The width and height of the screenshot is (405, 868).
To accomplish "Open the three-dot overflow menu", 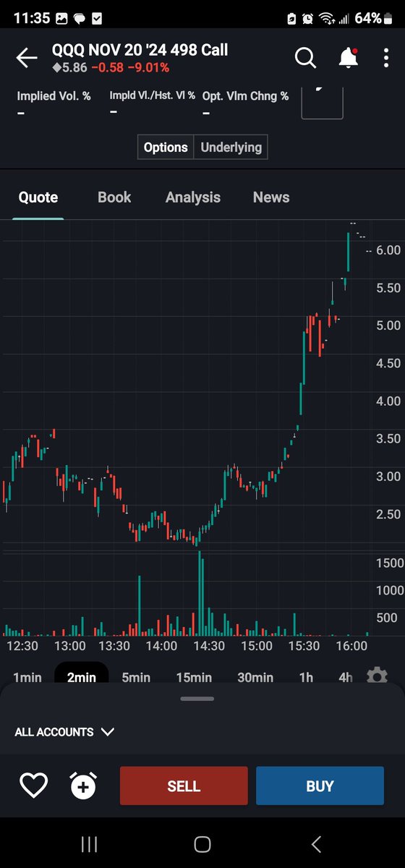I will 385,58.
